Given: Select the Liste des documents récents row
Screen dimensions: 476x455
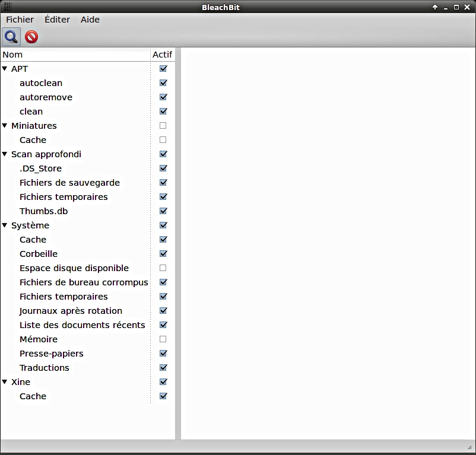Looking at the screenshot, I should point(87,325).
